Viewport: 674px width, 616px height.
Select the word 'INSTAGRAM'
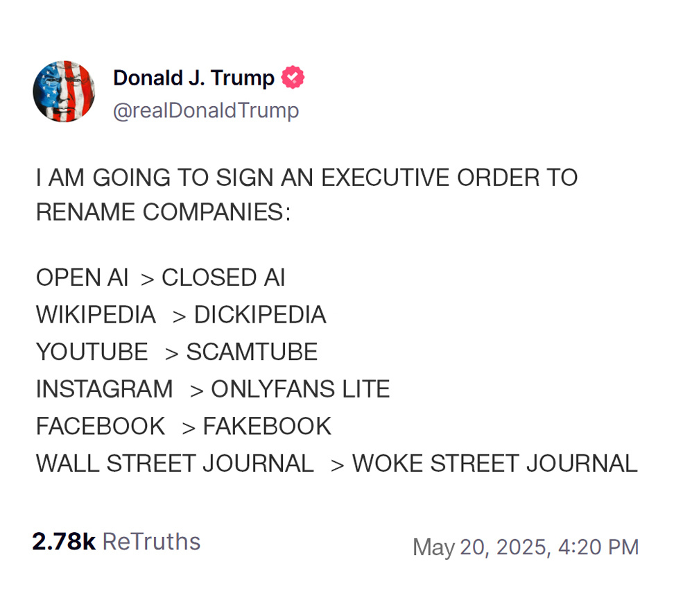click(104, 389)
